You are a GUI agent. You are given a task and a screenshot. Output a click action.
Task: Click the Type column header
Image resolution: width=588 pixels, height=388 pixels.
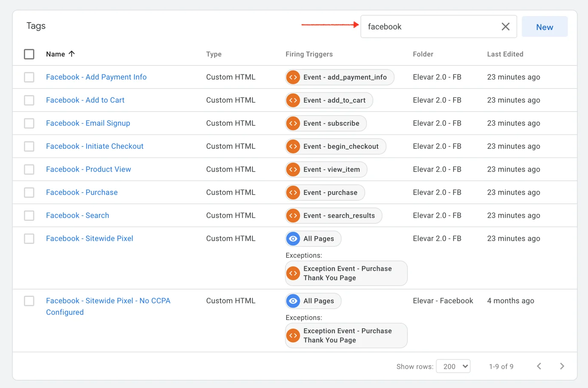coord(214,54)
